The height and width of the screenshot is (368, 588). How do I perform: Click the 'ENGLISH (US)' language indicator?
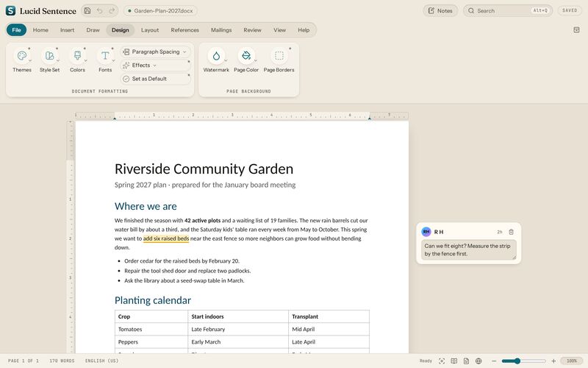pos(101,361)
